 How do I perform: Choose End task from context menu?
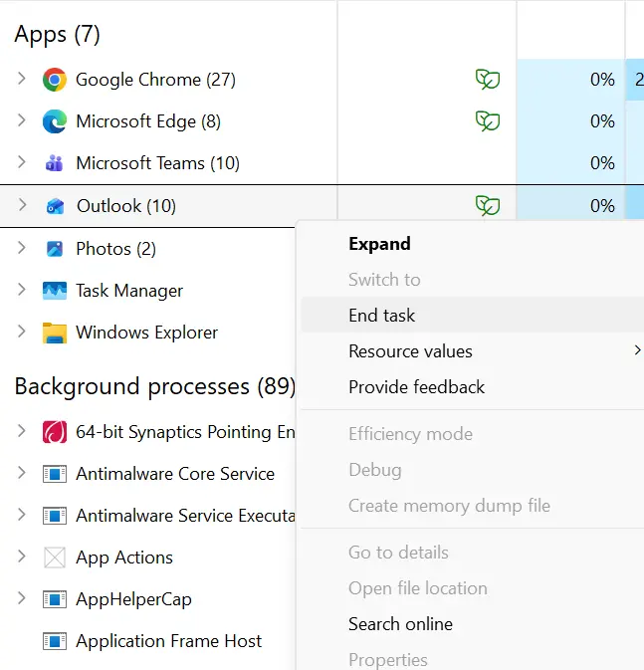382,316
